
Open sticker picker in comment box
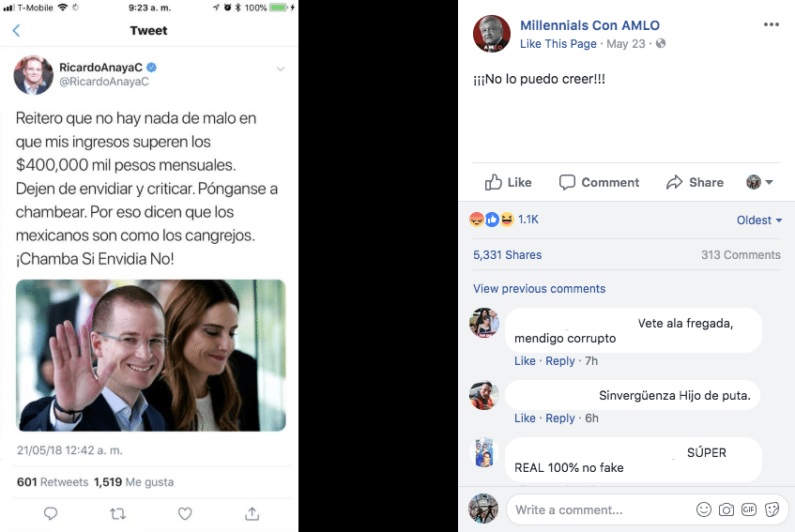[x=772, y=509]
